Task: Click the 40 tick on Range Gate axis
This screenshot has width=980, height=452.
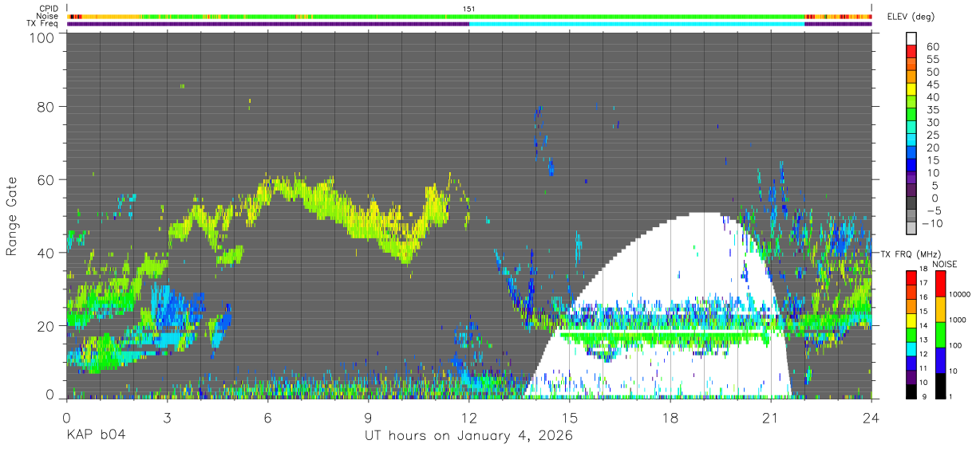Action: tap(47, 253)
